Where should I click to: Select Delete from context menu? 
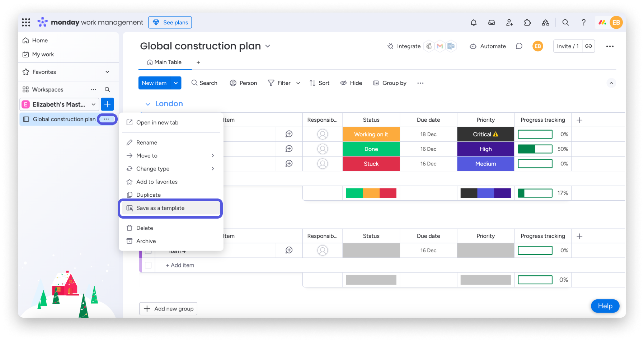tap(171, 228)
